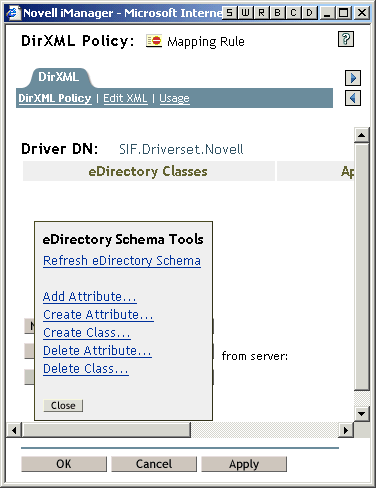Image resolution: width=376 pixels, height=488 pixels.
Task: Open the Add Attribute link
Action: (x=90, y=296)
